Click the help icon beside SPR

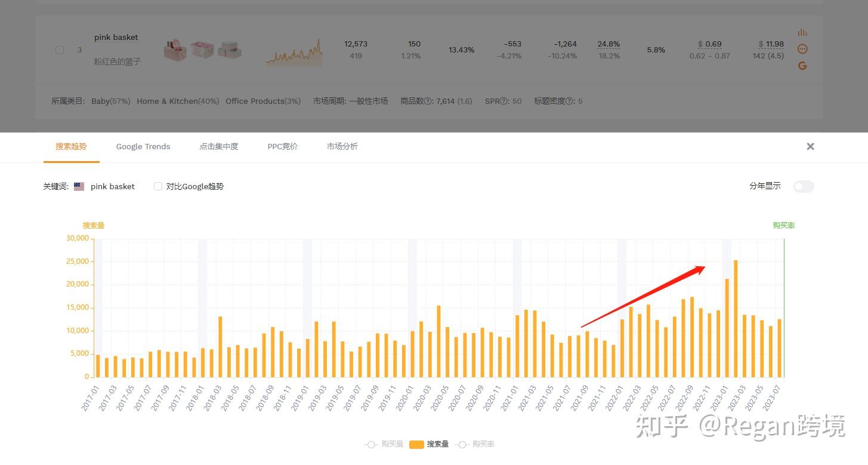tap(503, 101)
